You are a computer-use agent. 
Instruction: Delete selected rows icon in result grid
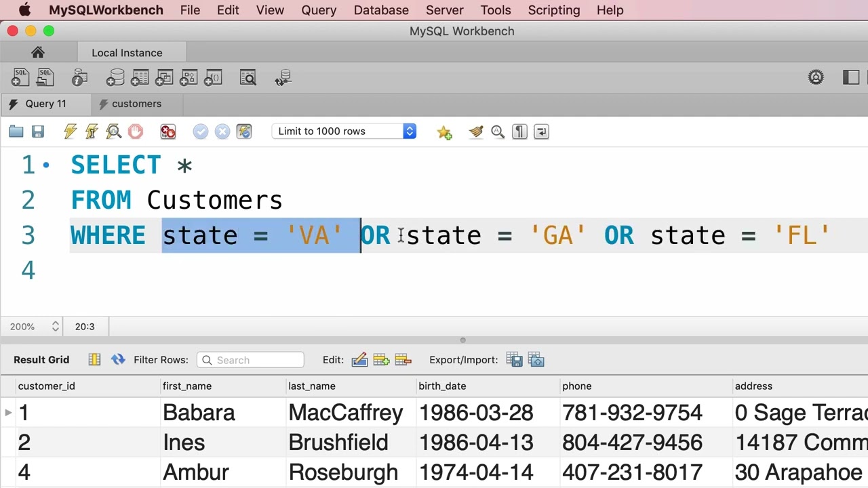click(x=403, y=360)
